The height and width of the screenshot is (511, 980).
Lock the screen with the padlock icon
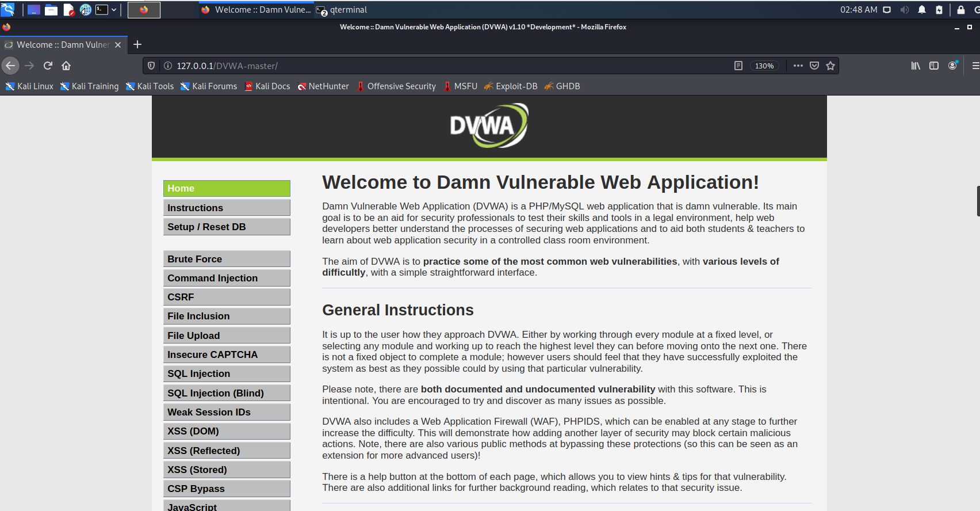coord(961,10)
